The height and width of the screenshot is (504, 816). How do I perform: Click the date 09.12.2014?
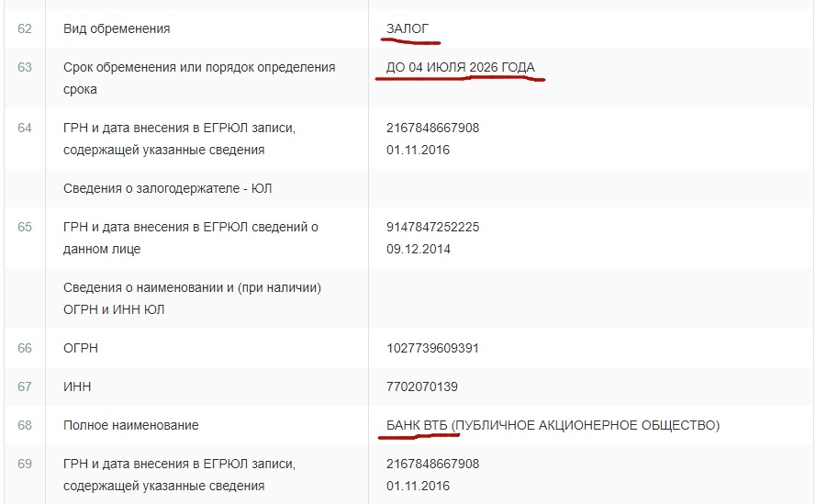[418, 249]
